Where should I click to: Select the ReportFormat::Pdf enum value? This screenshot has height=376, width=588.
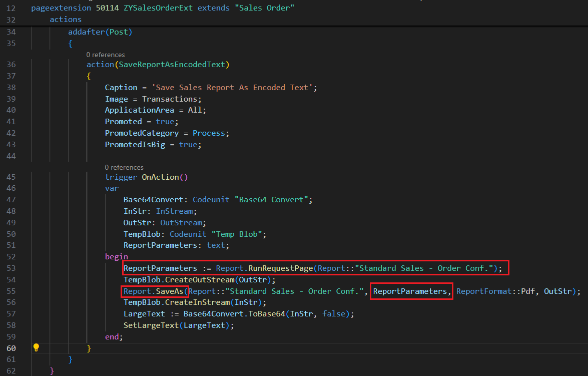pyautogui.click(x=498, y=291)
